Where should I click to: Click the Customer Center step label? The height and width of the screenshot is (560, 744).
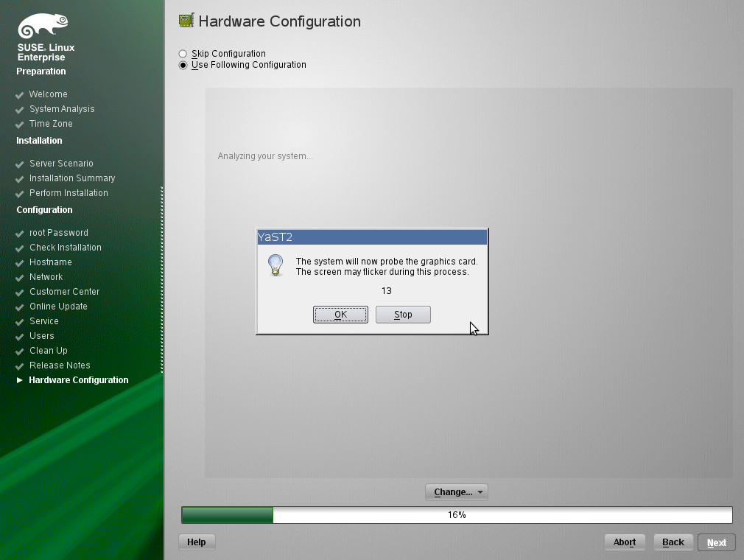pyautogui.click(x=65, y=291)
